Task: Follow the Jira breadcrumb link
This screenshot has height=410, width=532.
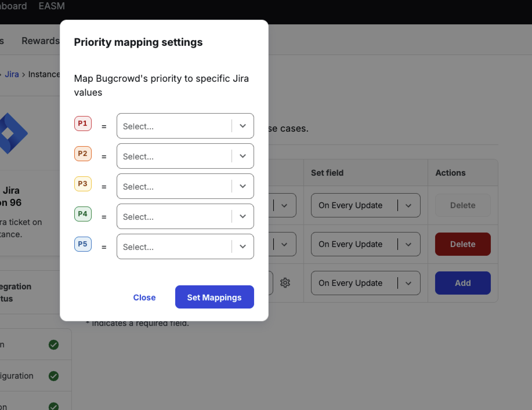Action: click(12, 75)
